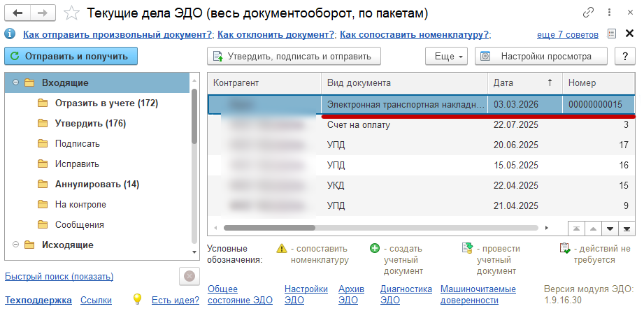The width and height of the screenshot is (644, 311).
Task: Select Отразить в учете (172) folder
Action: (106, 103)
